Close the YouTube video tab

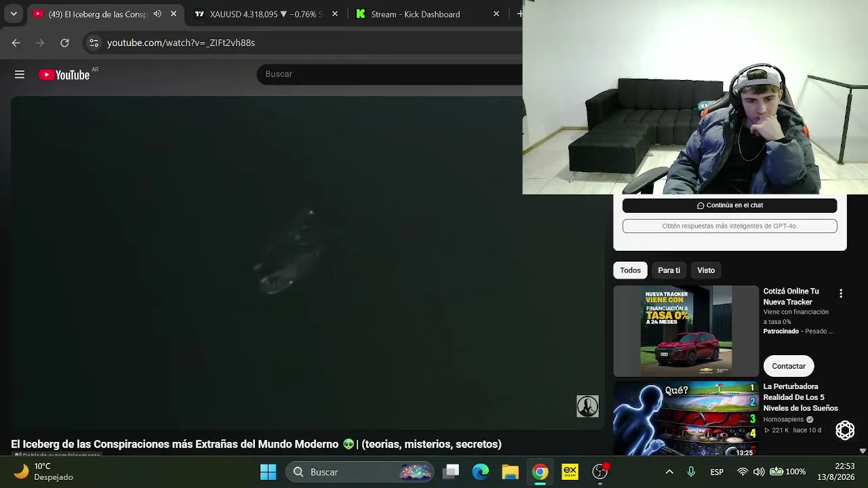coord(174,14)
